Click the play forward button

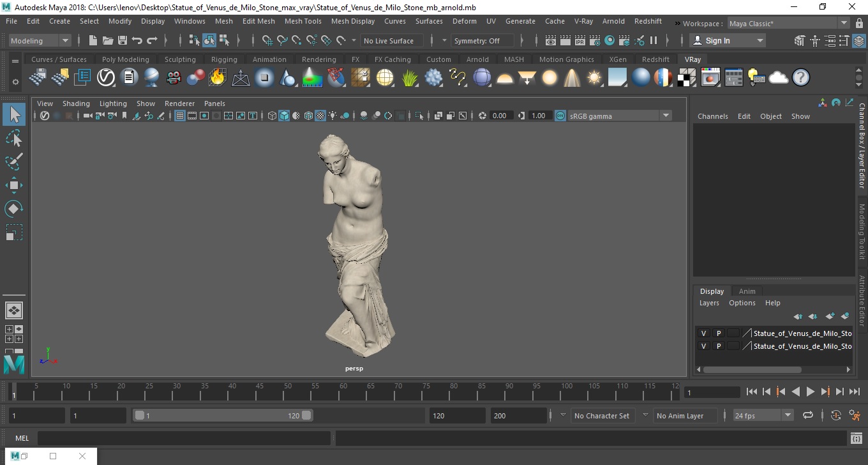point(810,392)
